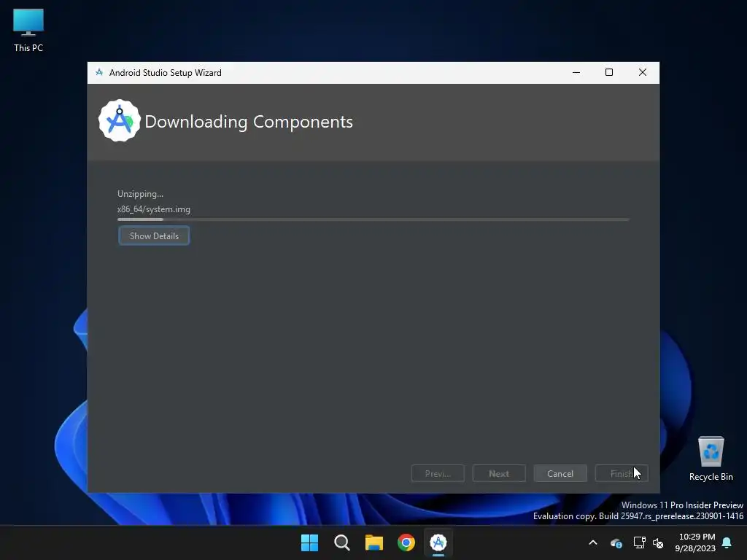Open the notifications bell icon
The height and width of the screenshot is (560, 747).
click(x=727, y=542)
